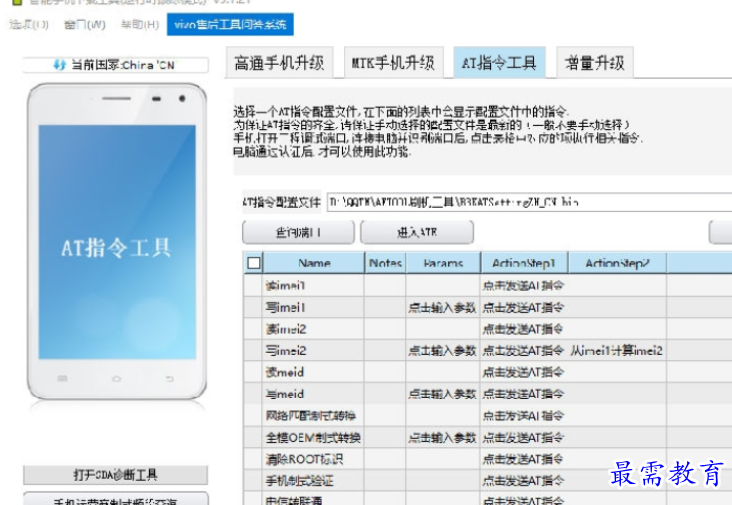Select the 全模OEM制式转换 row name
This screenshot has height=505, width=732.
tap(313, 438)
